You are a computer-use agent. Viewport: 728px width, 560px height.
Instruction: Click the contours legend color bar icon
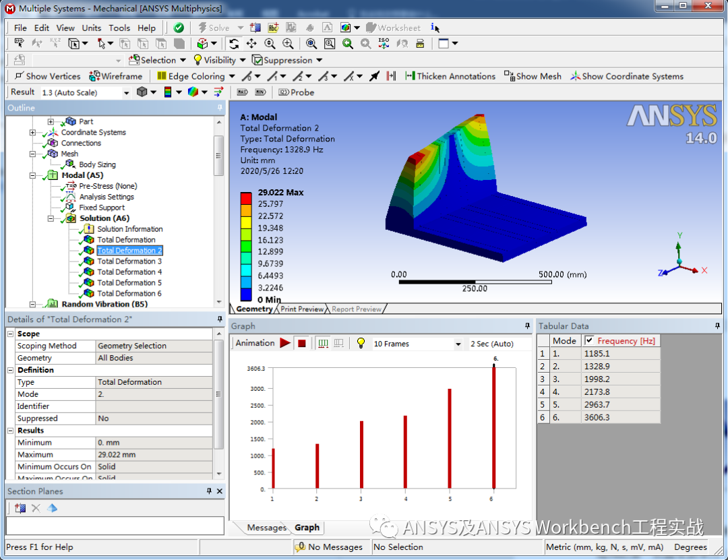click(x=168, y=92)
